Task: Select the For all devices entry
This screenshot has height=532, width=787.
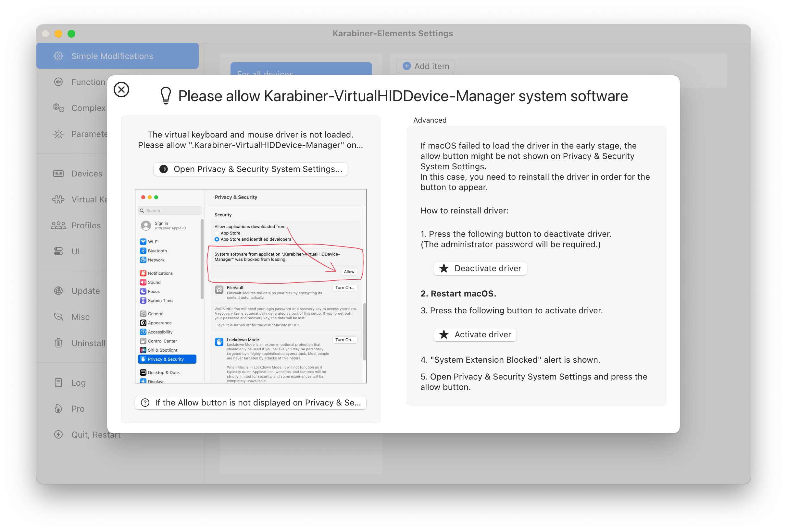Action: click(301, 69)
